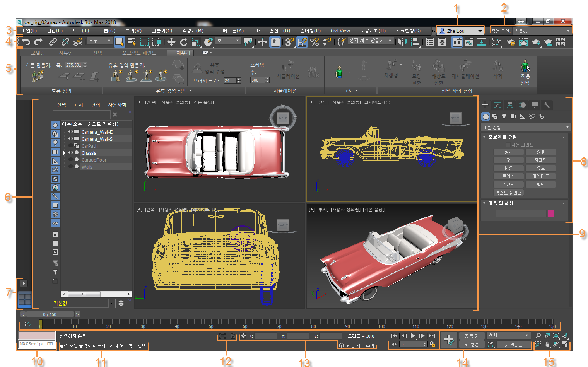Open the 렌더링(R) menu

coord(310,31)
